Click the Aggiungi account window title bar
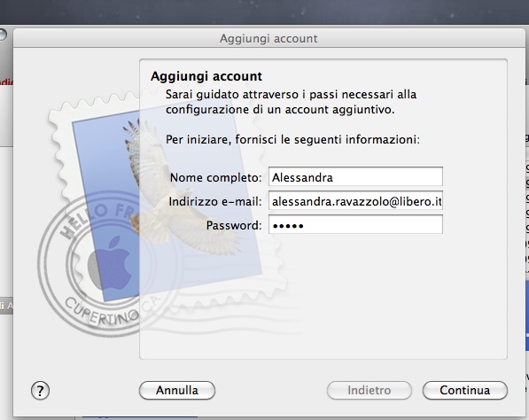 [268, 38]
